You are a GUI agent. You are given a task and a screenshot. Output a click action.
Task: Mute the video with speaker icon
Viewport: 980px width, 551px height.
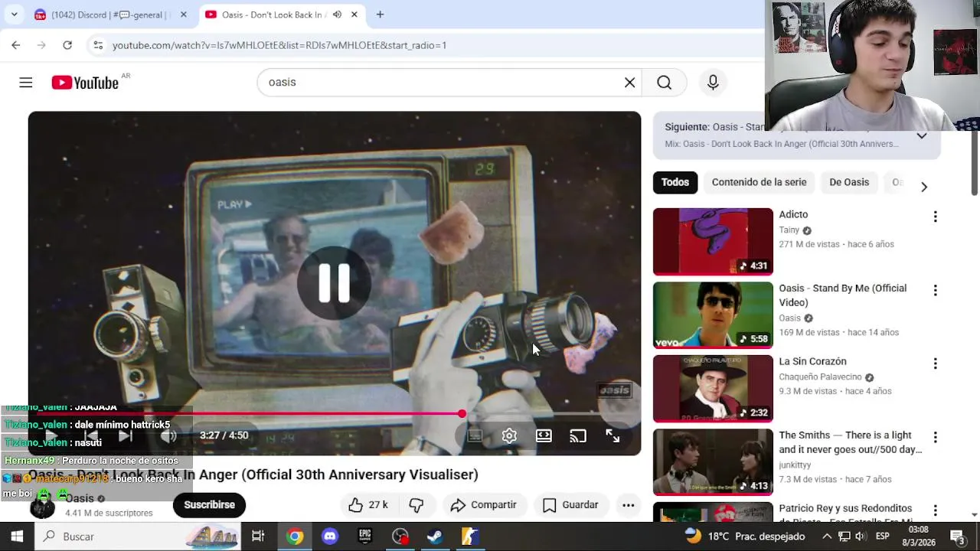pos(168,435)
